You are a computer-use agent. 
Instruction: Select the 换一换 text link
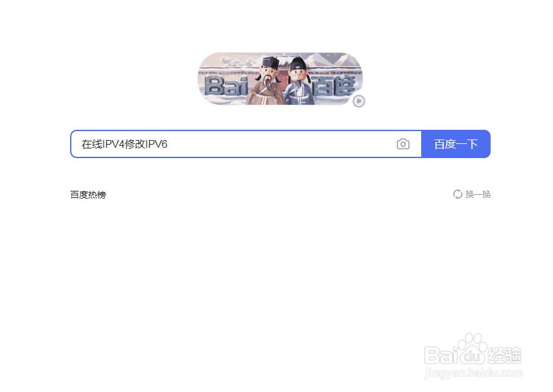478,194
